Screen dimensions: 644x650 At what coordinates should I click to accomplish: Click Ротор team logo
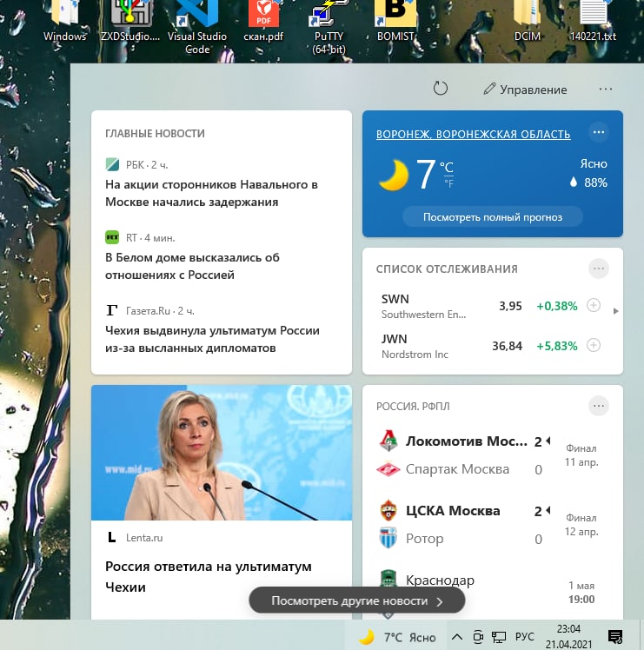coord(388,538)
